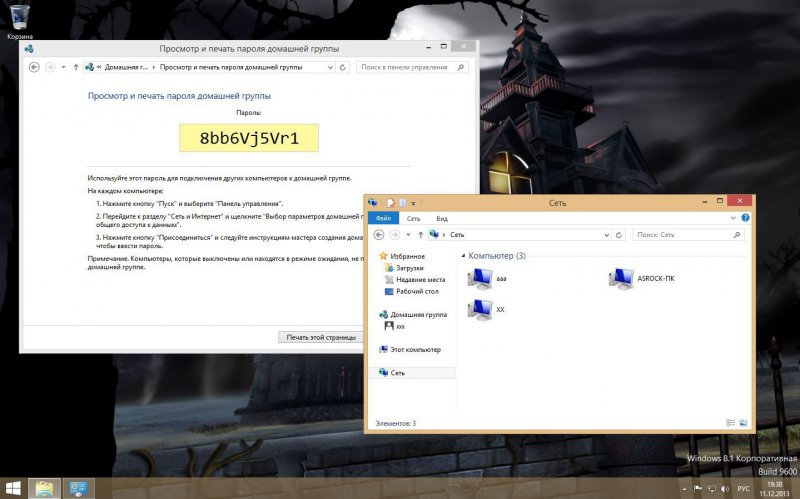The image size is (800, 499).
Task: Go up one level in Сеть window
Action: 420,235
